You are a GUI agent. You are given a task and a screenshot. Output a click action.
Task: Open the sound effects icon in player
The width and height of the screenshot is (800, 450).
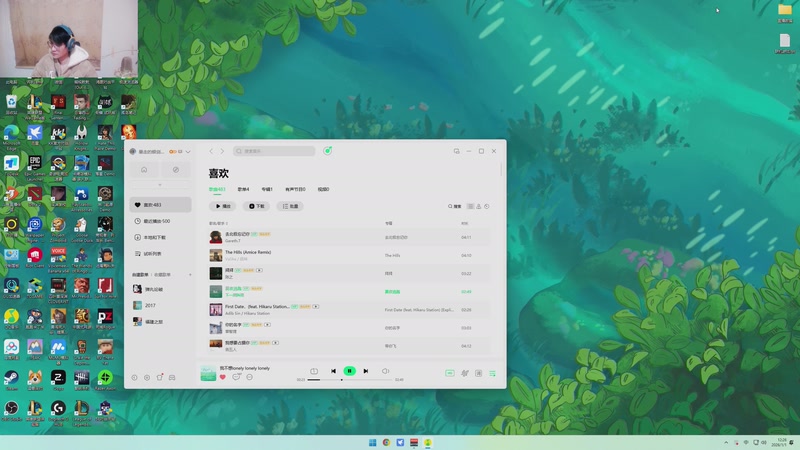[x=464, y=373]
